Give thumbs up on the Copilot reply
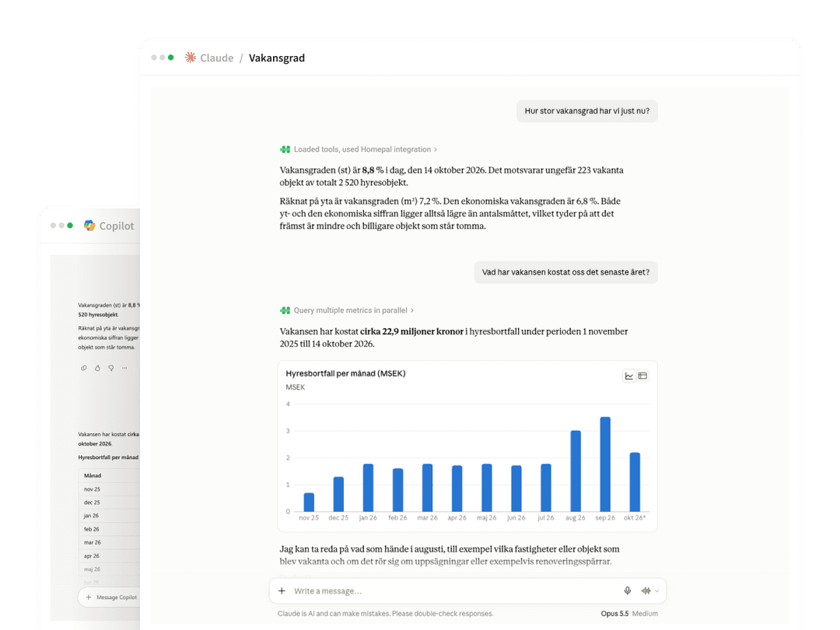840x630 pixels. tap(97, 368)
